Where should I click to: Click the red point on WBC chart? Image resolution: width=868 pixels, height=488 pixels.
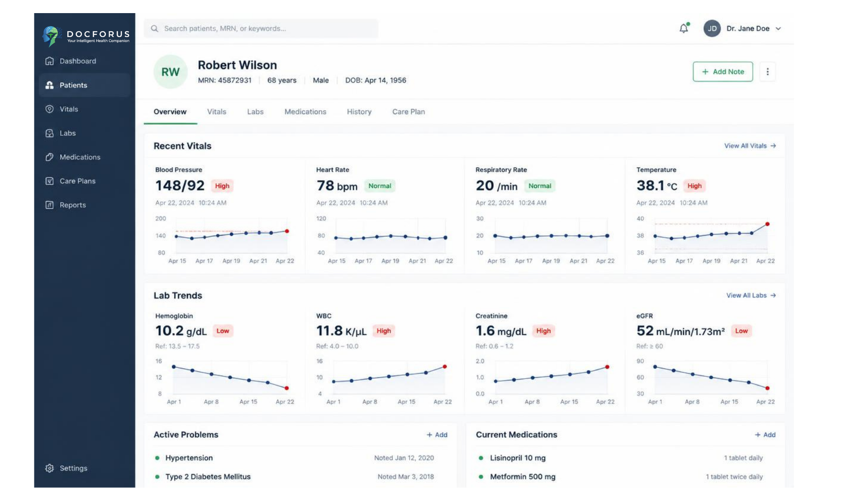[445, 366]
